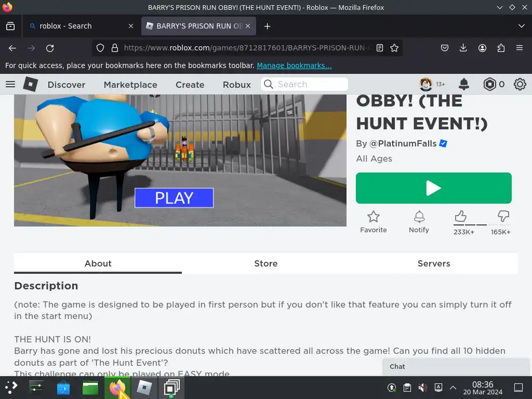Open the Roblox avatar profile icon
532x399 pixels.
[x=426, y=84]
